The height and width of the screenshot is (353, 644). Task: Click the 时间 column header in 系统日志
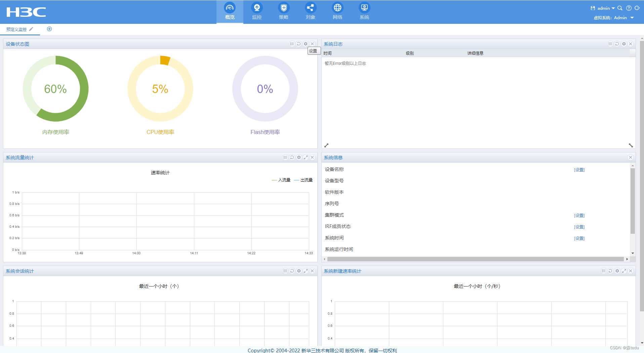tap(328, 53)
